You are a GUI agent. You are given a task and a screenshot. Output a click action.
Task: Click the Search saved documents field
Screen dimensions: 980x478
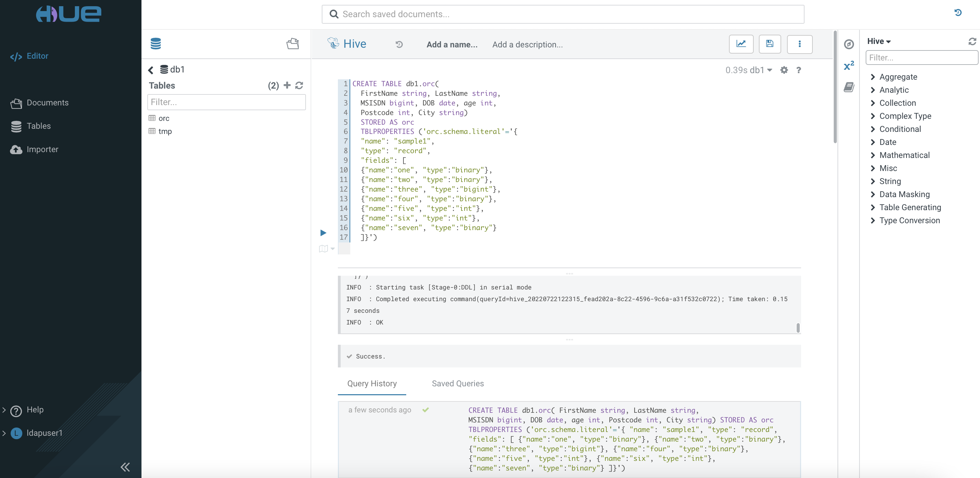(563, 14)
